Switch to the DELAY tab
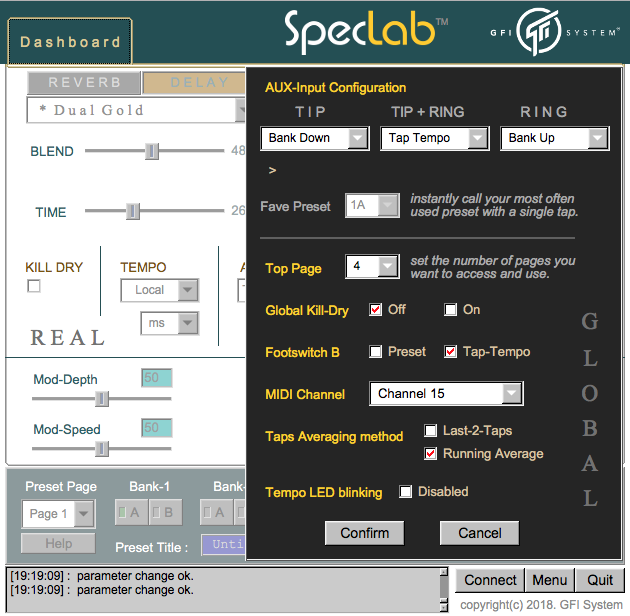The image size is (630, 616). [194, 82]
